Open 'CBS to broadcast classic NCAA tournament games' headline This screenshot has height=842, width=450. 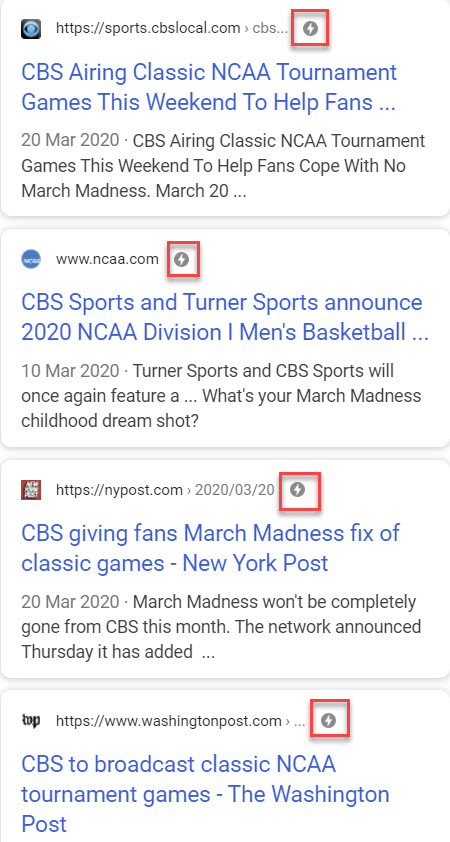coord(205,794)
